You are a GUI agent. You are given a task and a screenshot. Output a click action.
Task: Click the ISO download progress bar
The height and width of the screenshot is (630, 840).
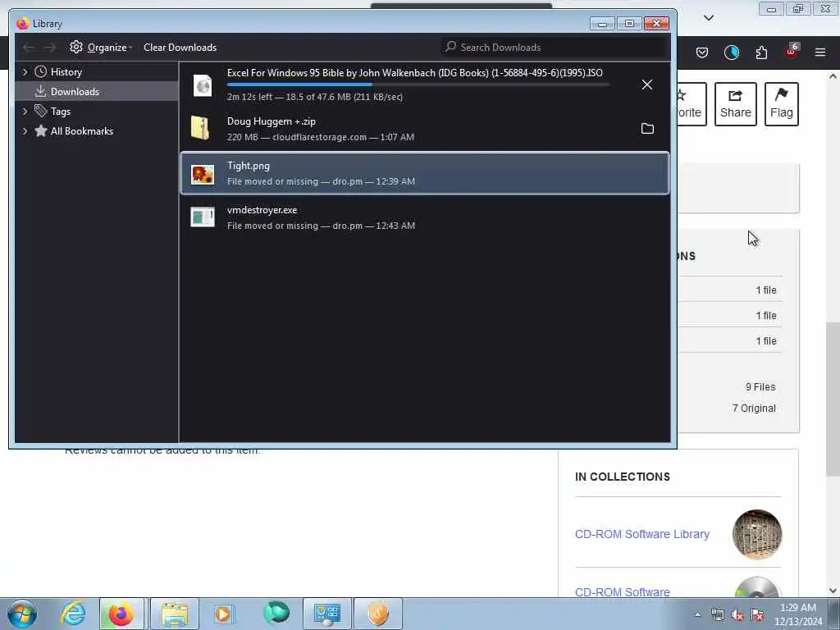[418, 84]
